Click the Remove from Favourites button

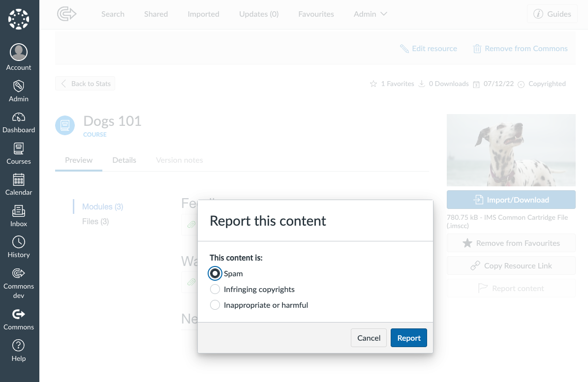click(x=511, y=243)
